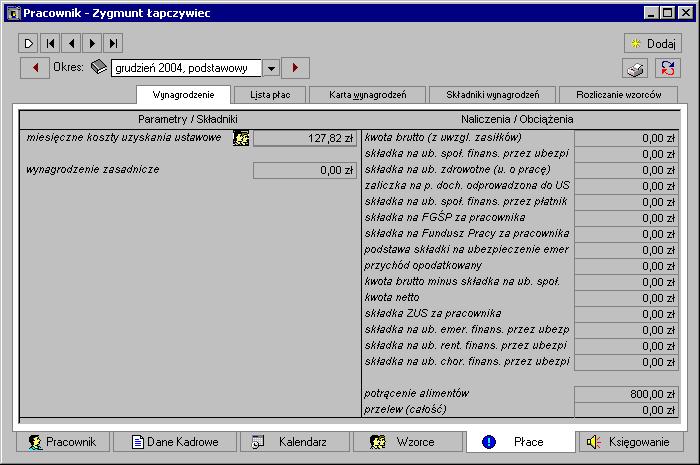
Task: Click the kwota netto value field
Action: (626, 298)
